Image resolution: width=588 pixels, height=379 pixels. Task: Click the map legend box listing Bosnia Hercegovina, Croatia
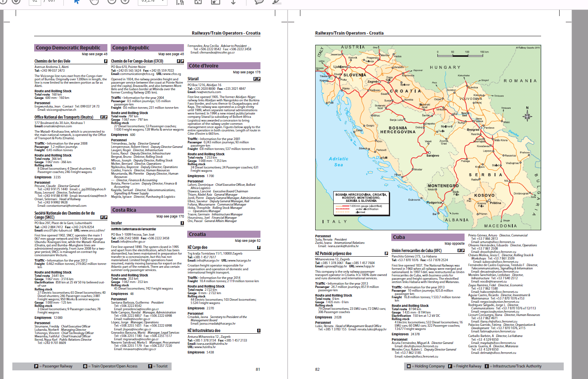point(361,203)
